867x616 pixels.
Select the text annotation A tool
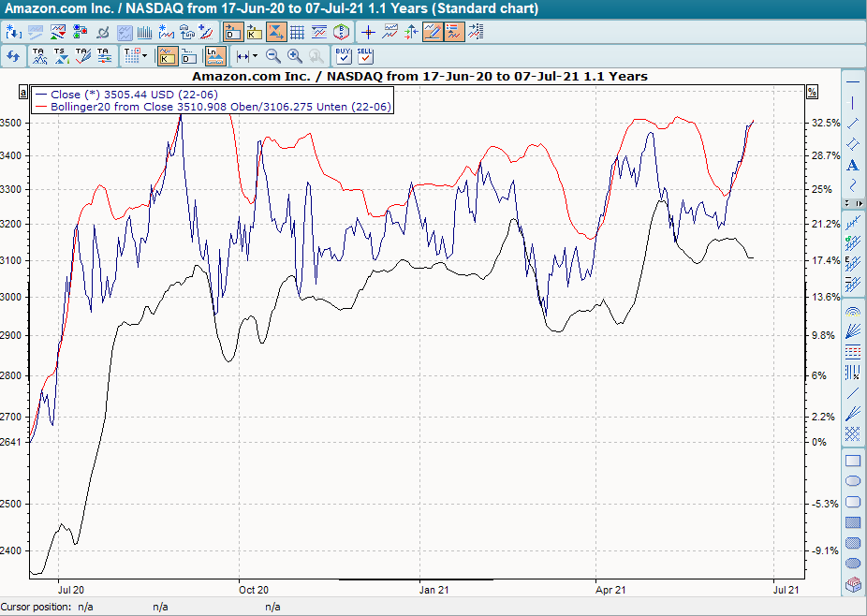tap(853, 165)
